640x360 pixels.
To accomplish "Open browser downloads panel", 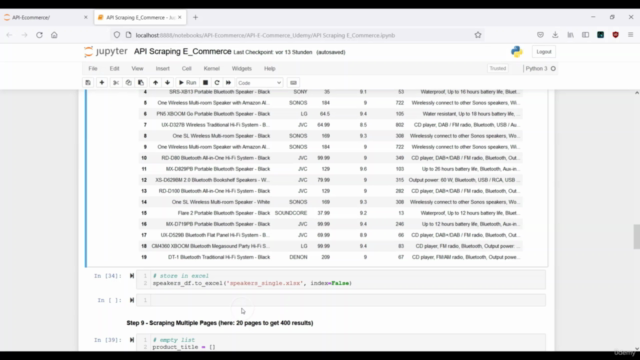I will pos(555,35).
